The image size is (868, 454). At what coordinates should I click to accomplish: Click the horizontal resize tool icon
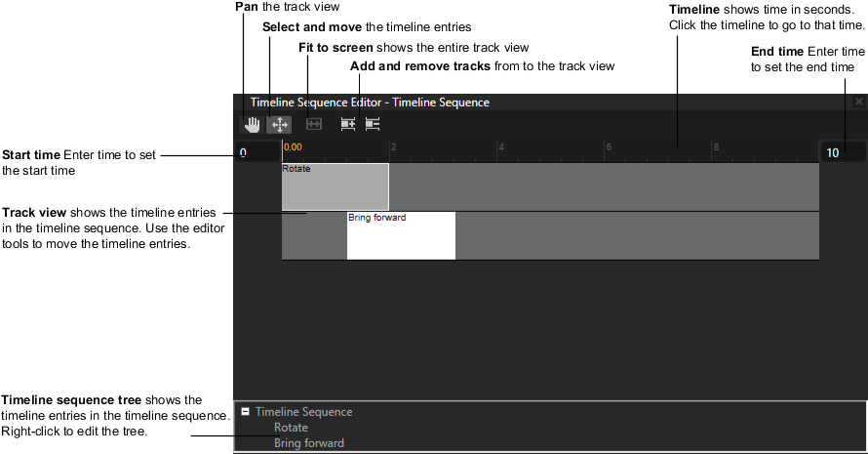tap(314, 125)
